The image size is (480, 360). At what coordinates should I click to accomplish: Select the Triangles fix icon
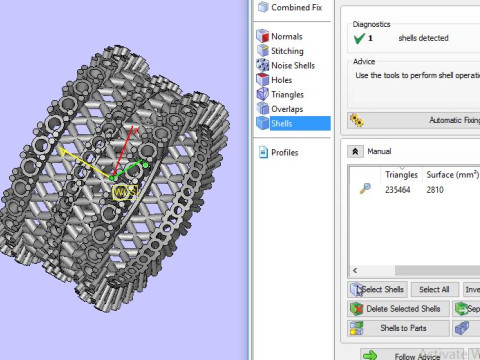(x=263, y=94)
